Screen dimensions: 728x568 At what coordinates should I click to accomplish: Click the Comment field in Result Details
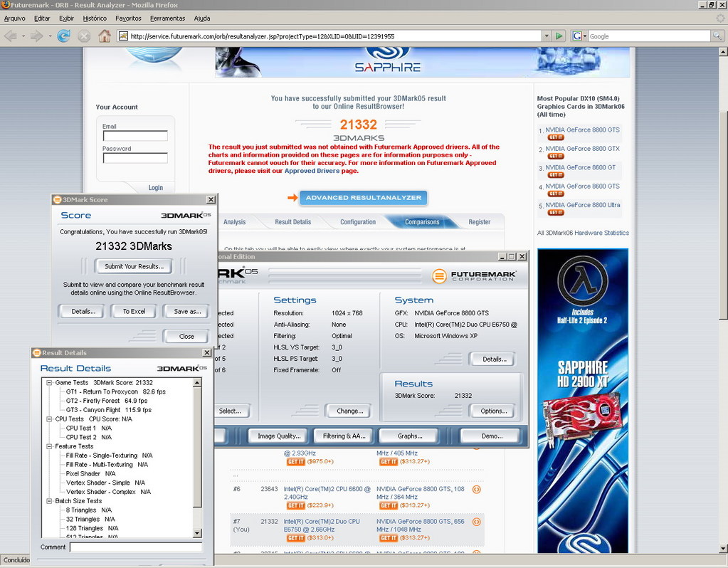[136, 547]
